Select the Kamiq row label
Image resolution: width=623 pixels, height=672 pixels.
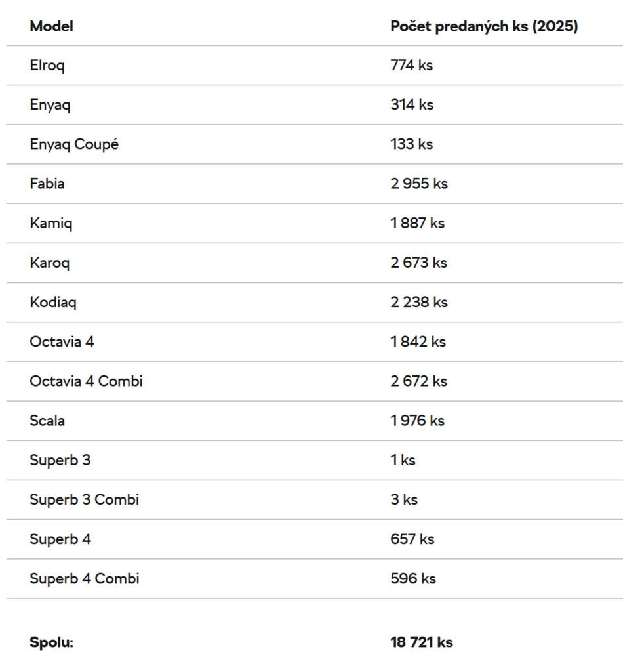click(51, 223)
